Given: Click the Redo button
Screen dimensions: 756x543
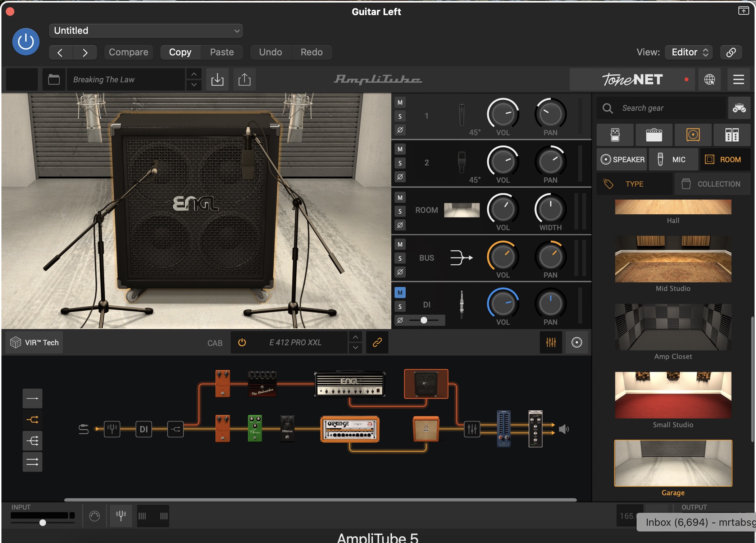Looking at the screenshot, I should (x=311, y=53).
